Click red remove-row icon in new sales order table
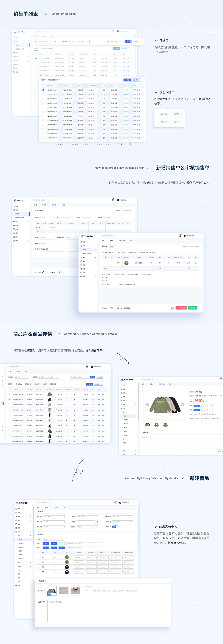Viewport: 223px width, 644px height. coord(37,227)
